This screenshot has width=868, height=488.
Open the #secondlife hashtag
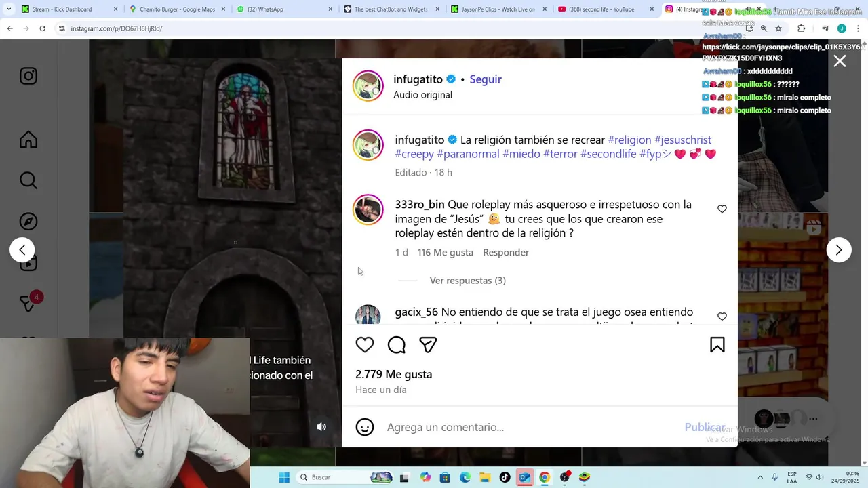tap(608, 154)
